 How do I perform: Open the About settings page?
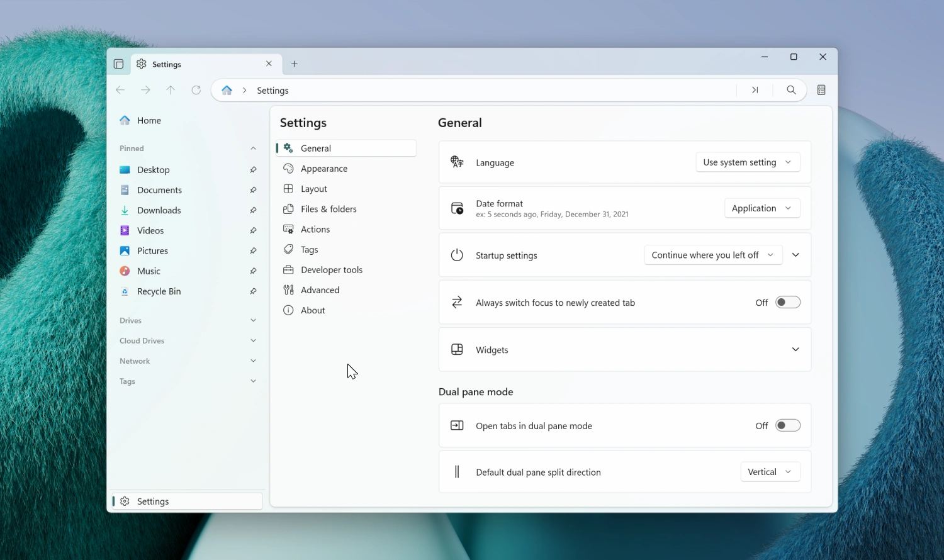(346, 310)
